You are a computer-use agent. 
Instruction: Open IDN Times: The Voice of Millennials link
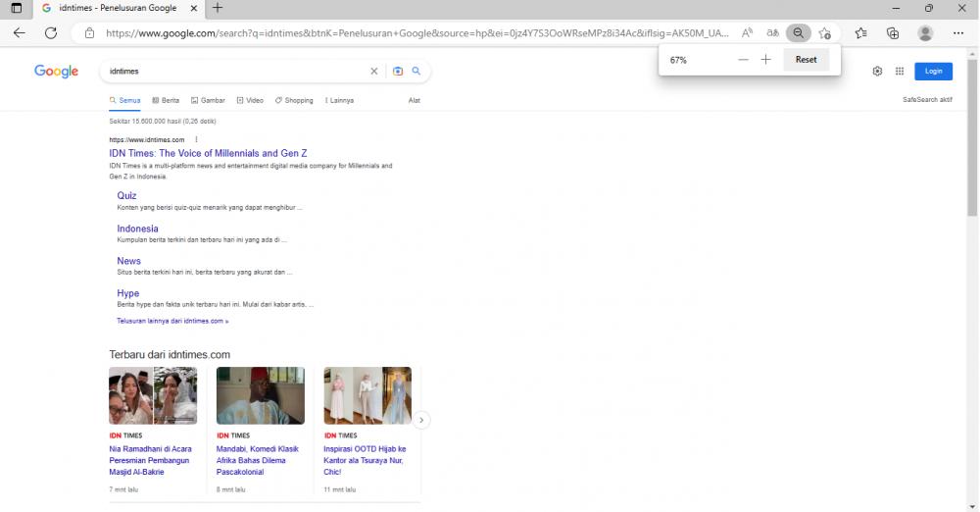click(208, 153)
